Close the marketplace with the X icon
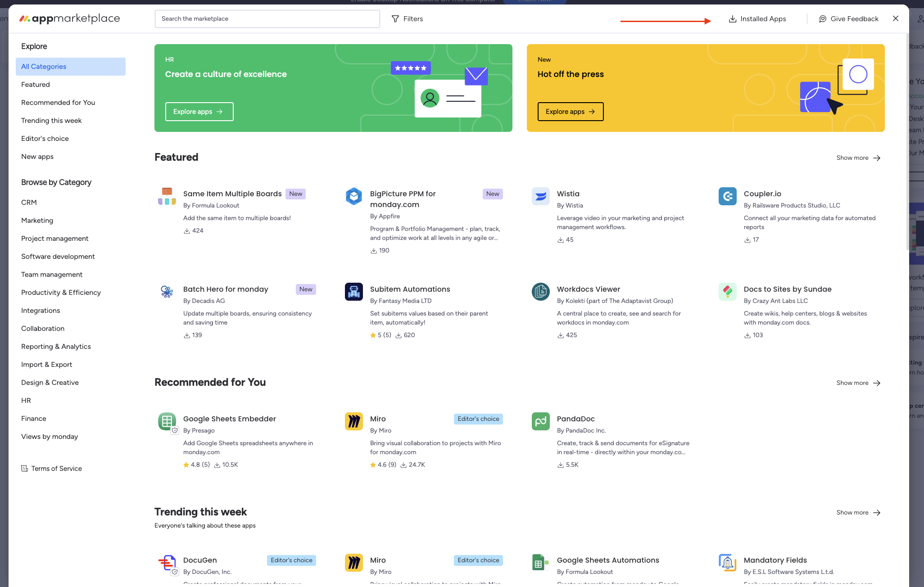The width and height of the screenshot is (924, 587). [x=896, y=18]
